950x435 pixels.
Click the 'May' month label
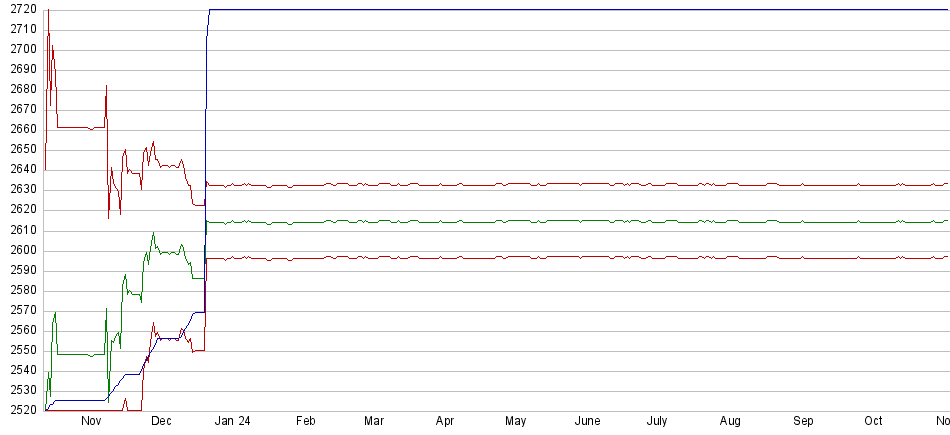[516, 422]
